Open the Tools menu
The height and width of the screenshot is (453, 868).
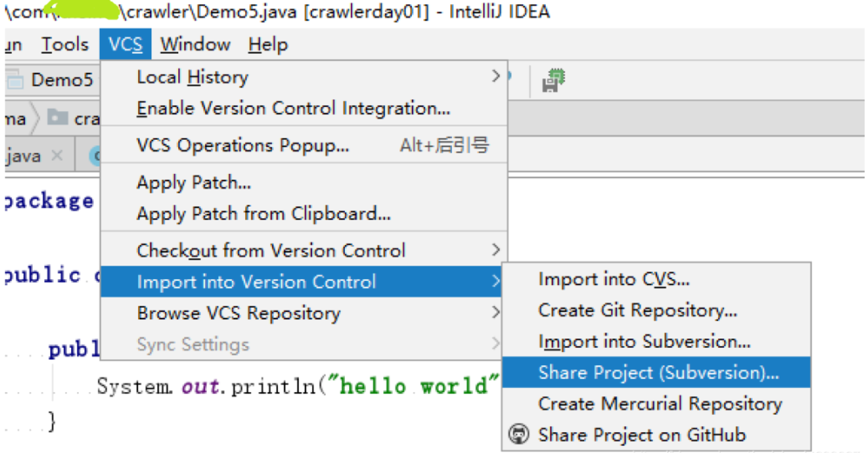pyautogui.click(x=65, y=45)
